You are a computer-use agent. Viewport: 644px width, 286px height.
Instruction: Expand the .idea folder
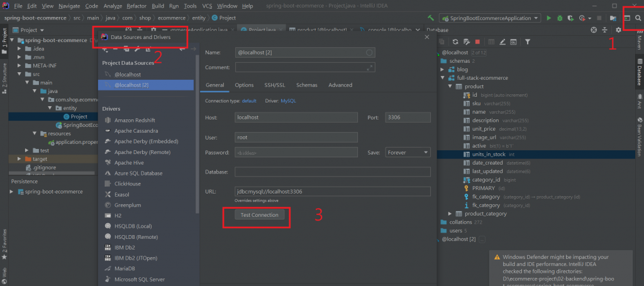click(x=19, y=49)
